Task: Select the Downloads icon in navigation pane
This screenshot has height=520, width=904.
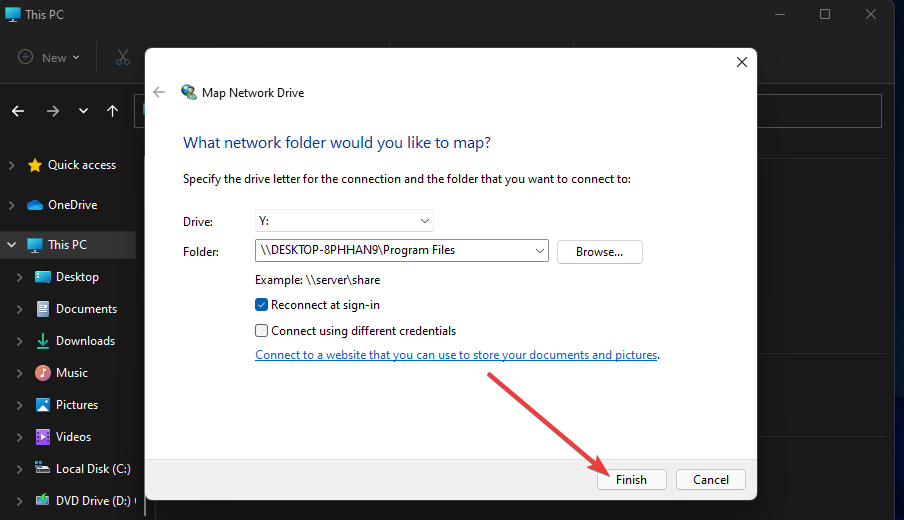Action: [43, 341]
